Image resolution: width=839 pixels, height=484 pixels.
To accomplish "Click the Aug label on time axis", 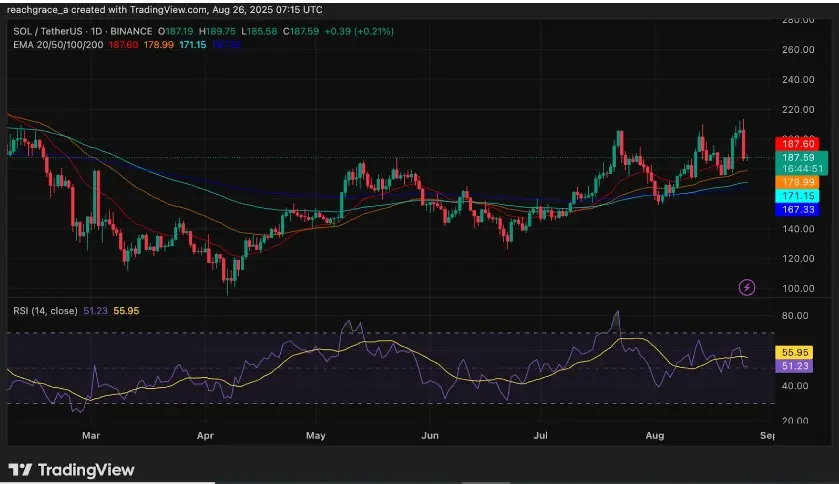I will 656,436.
